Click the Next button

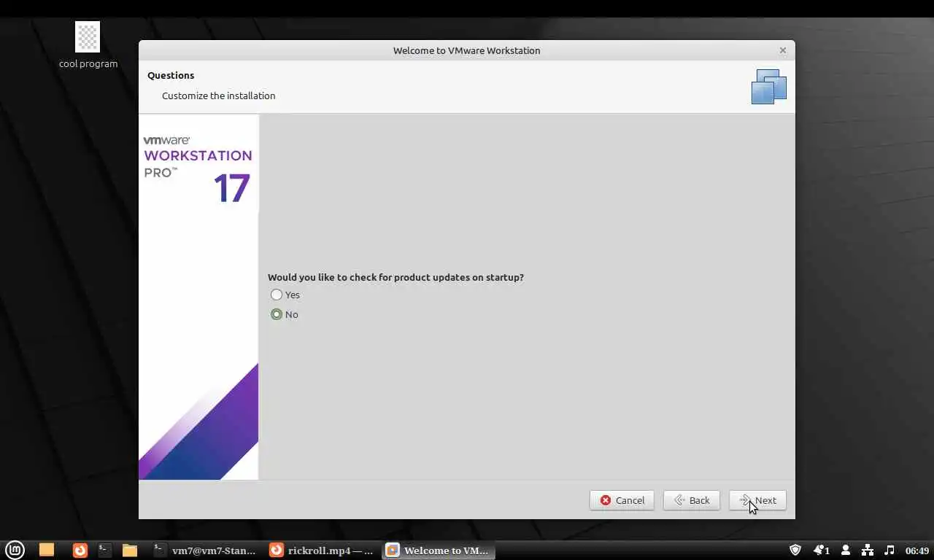757,500
